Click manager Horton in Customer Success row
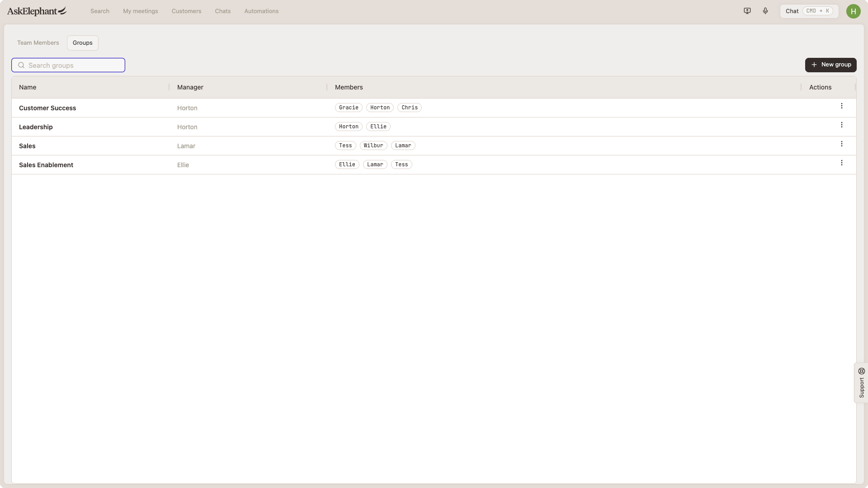The image size is (868, 488). click(187, 108)
